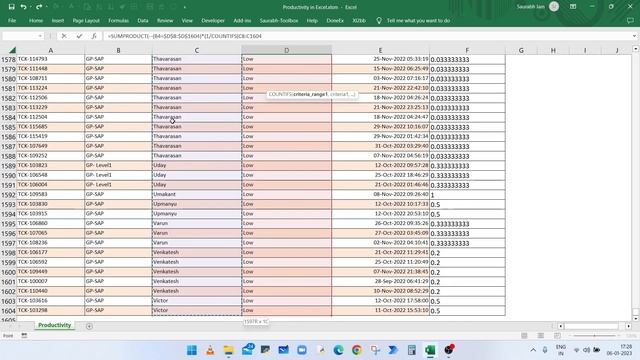Open the File menu
Image resolution: width=640 pixels, height=360 pixels.
coord(12,20)
